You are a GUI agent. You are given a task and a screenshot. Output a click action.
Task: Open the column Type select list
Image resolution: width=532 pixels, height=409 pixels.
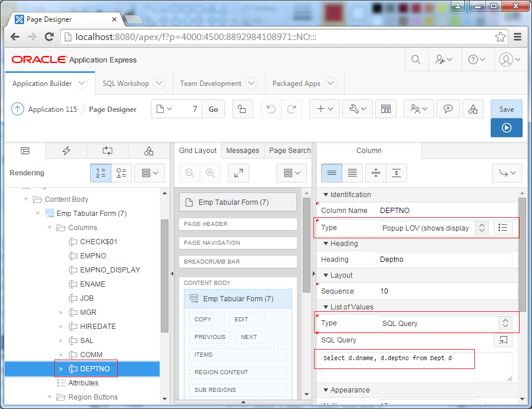(433, 228)
